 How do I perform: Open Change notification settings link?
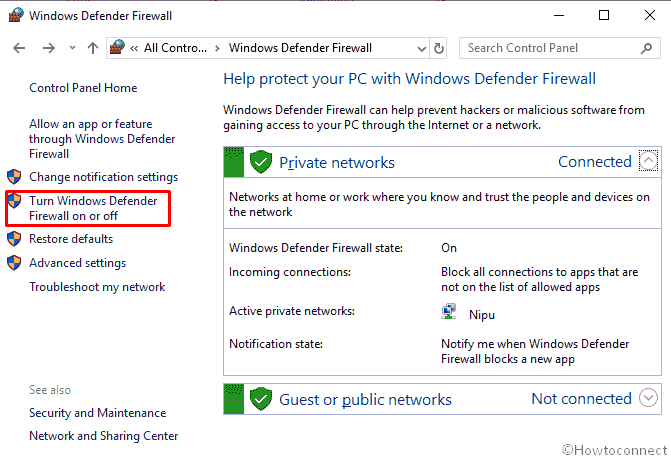pyautogui.click(x=104, y=177)
